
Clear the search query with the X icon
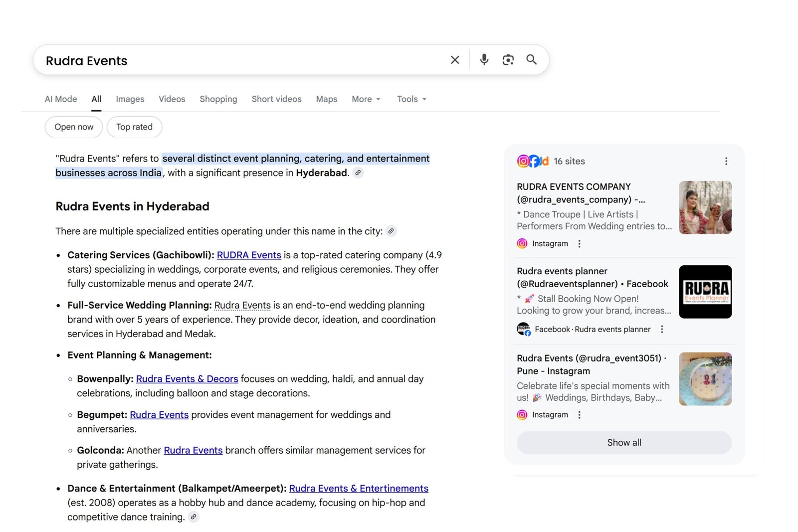[454, 59]
